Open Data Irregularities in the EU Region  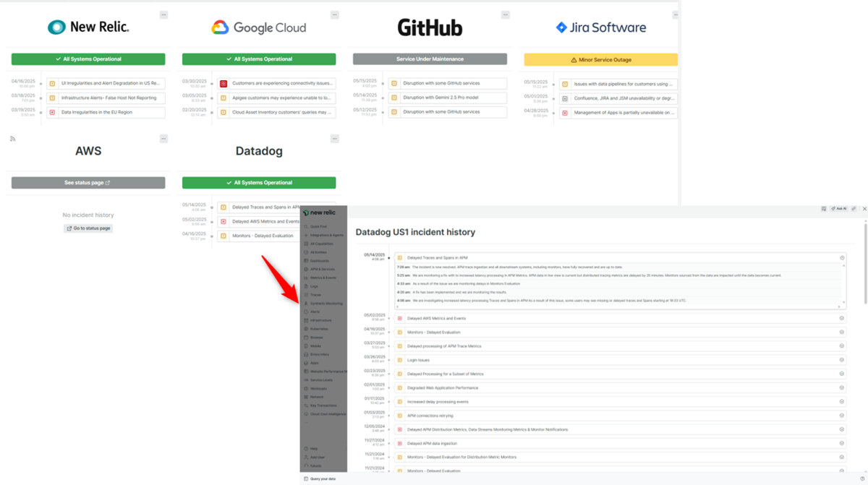coord(106,113)
